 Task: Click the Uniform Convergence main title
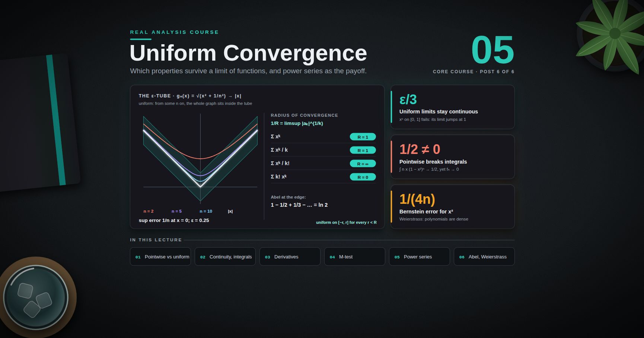[248, 53]
